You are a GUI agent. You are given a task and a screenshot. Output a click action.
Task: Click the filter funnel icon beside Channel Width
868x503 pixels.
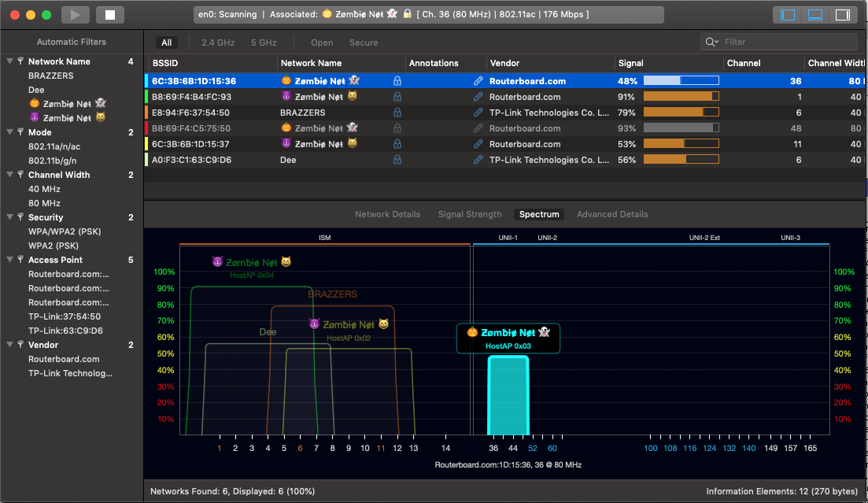click(x=20, y=175)
